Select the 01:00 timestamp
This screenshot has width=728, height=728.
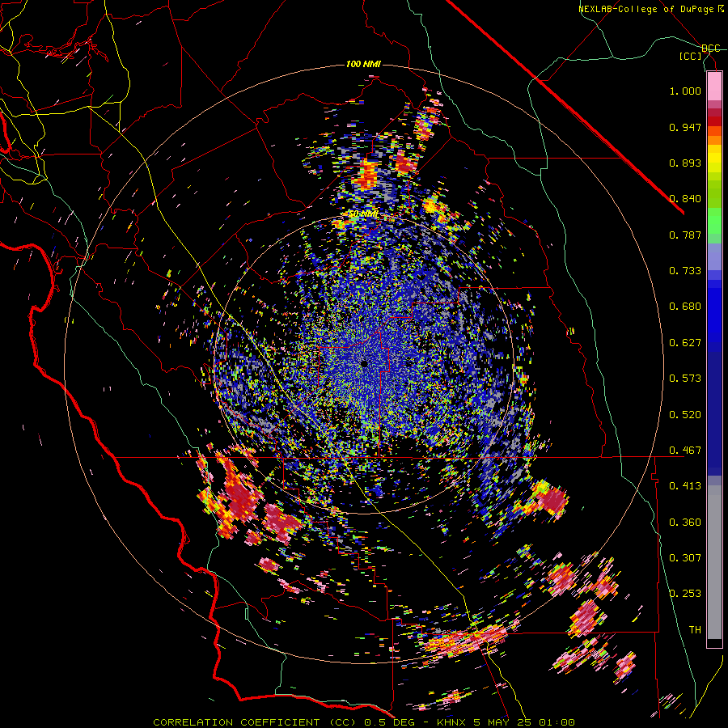[557, 722]
